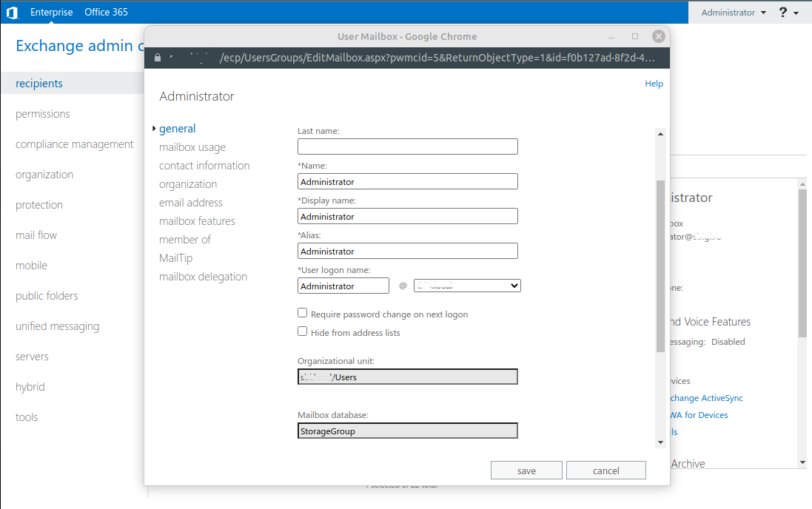The height and width of the screenshot is (509, 812).
Task: Open the help question mark menu
Action: [x=782, y=12]
